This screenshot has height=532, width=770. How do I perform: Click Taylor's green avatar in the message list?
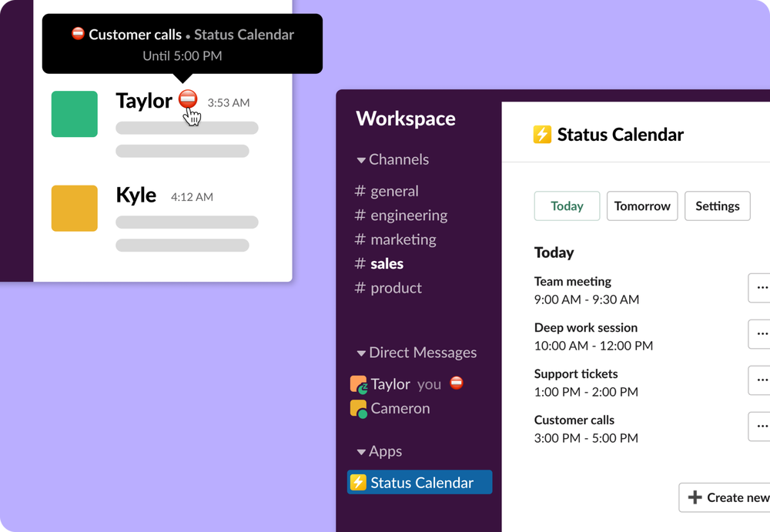pyautogui.click(x=75, y=114)
